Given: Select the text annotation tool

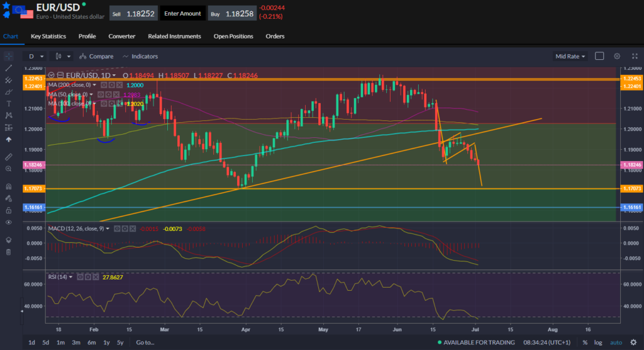Looking at the screenshot, I should click(9, 104).
